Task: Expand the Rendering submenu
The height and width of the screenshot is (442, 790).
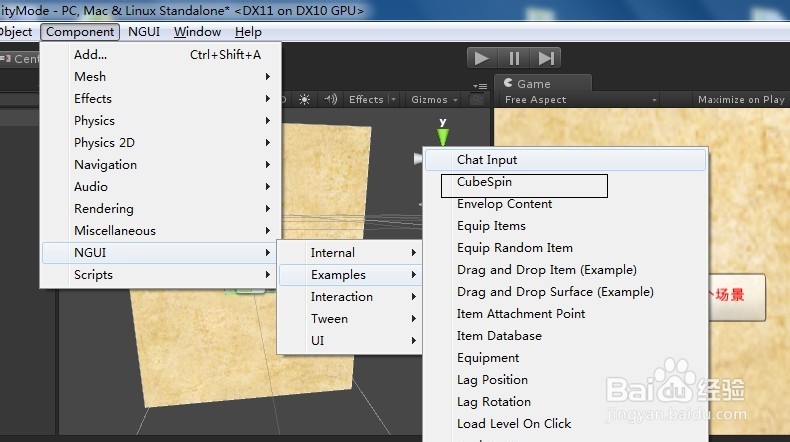Action: (160, 209)
